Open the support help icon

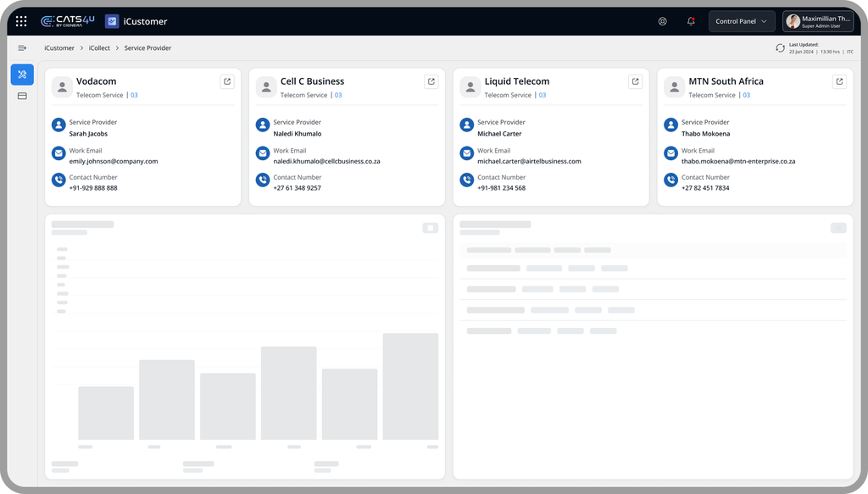(662, 21)
